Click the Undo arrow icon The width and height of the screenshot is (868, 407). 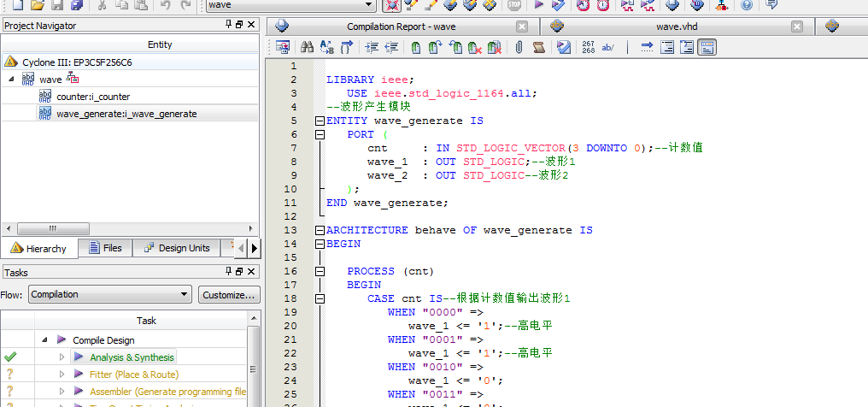pyautogui.click(x=166, y=5)
